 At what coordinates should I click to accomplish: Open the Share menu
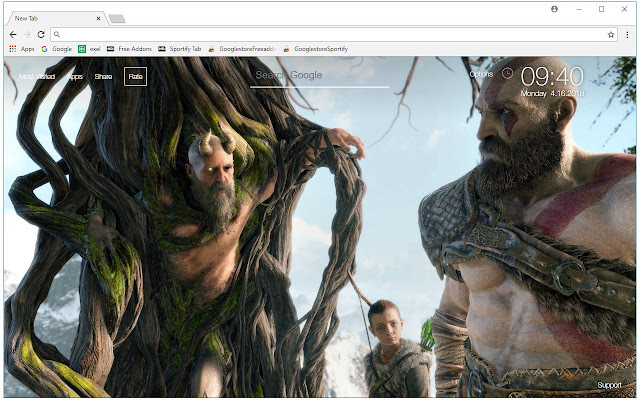[103, 77]
